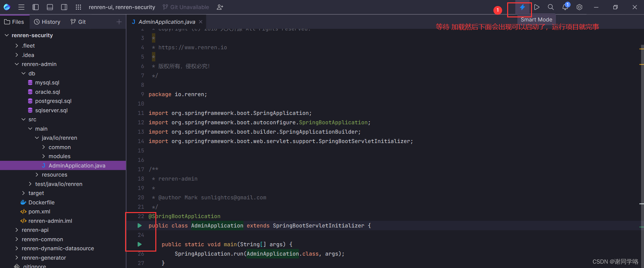
Task: Click the Fleet logo icon
Action: click(x=7, y=7)
